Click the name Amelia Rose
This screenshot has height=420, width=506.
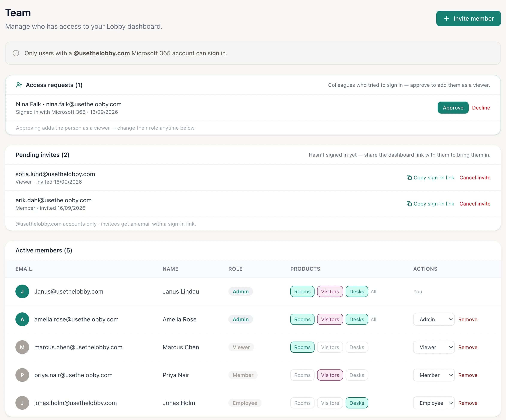pos(179,319)
